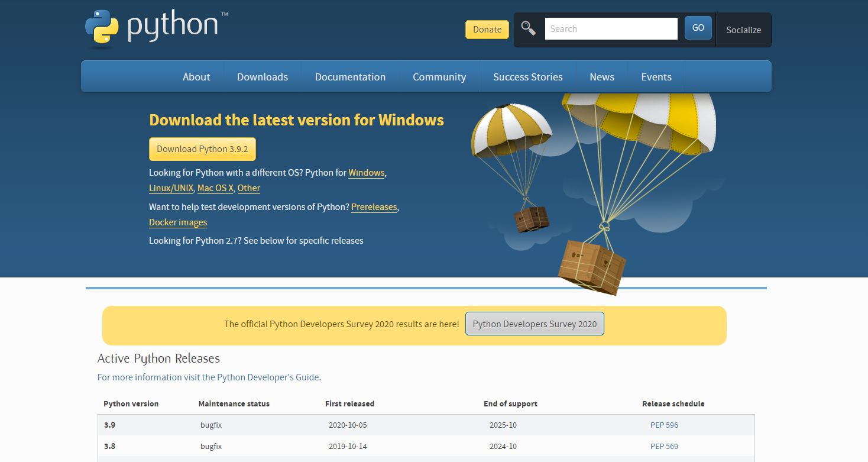Open the Community menu
This screenshot has width=868, height=462.
click(x=439, y=77)
